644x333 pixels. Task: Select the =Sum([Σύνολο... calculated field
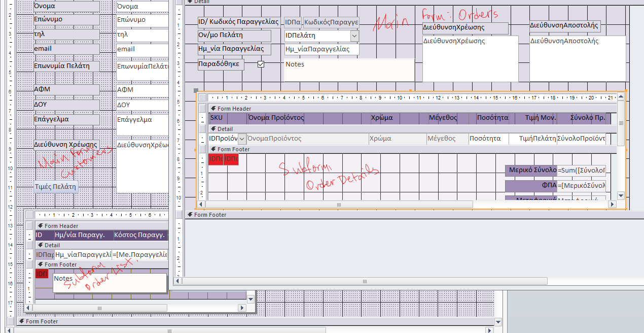point(581,171)
